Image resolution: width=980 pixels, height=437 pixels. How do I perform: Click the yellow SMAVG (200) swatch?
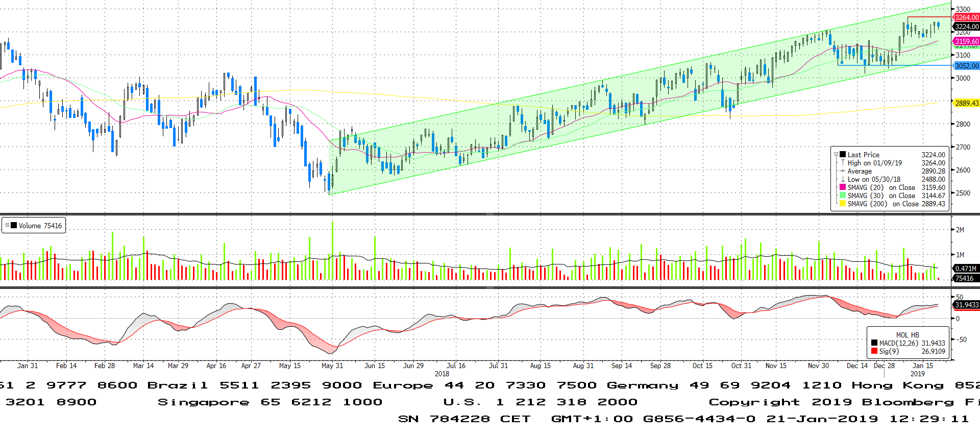843,203
